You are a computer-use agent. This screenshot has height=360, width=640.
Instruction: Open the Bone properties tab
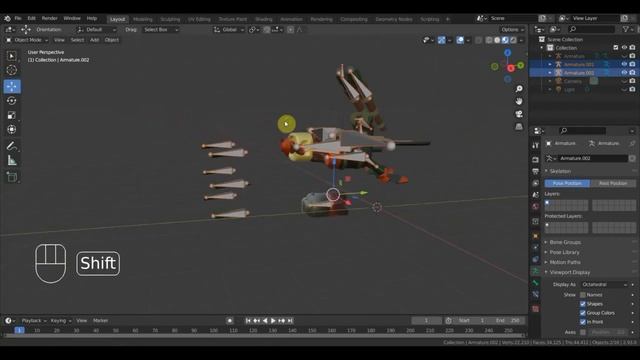click(536, 283)
